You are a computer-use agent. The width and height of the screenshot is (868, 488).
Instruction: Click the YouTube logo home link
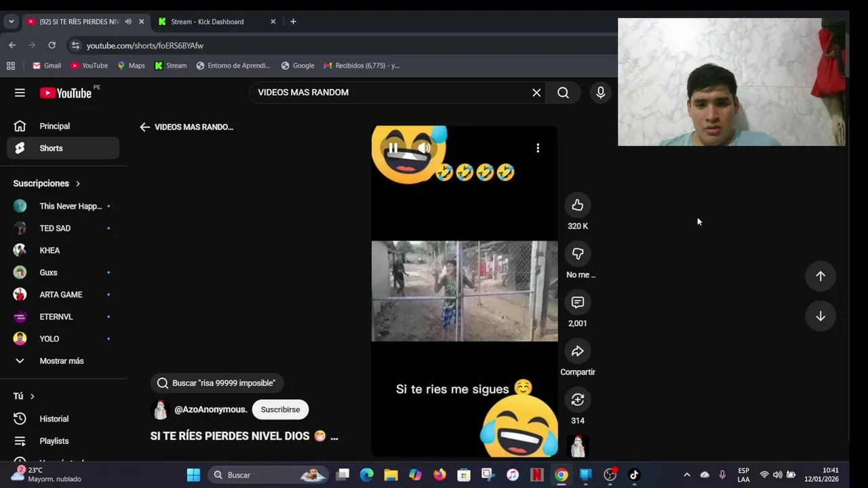[65, 93]
